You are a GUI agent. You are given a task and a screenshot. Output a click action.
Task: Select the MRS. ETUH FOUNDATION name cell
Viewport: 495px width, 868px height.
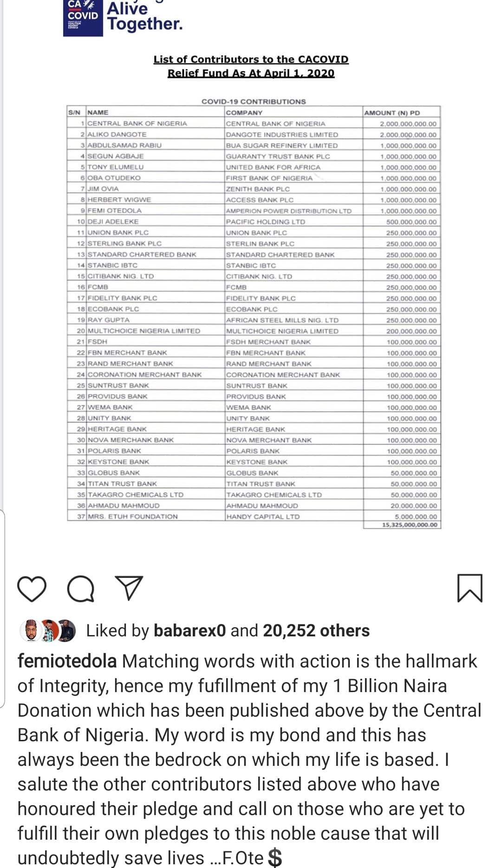pos(133,517)
